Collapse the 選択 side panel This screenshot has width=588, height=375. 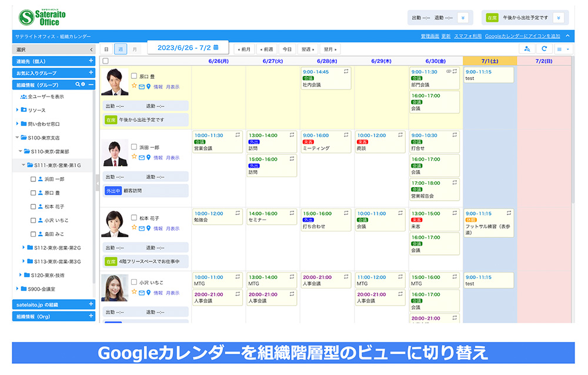[x=91, y=49]
